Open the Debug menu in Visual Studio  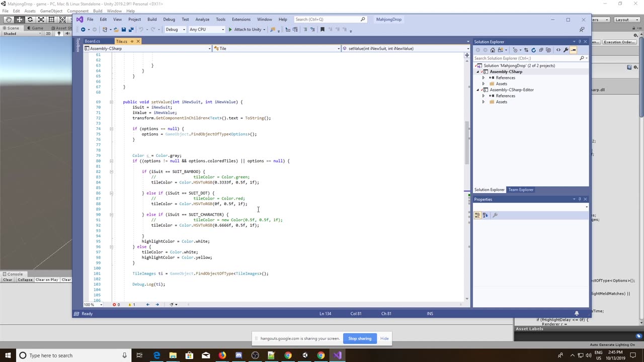point(169,19)
